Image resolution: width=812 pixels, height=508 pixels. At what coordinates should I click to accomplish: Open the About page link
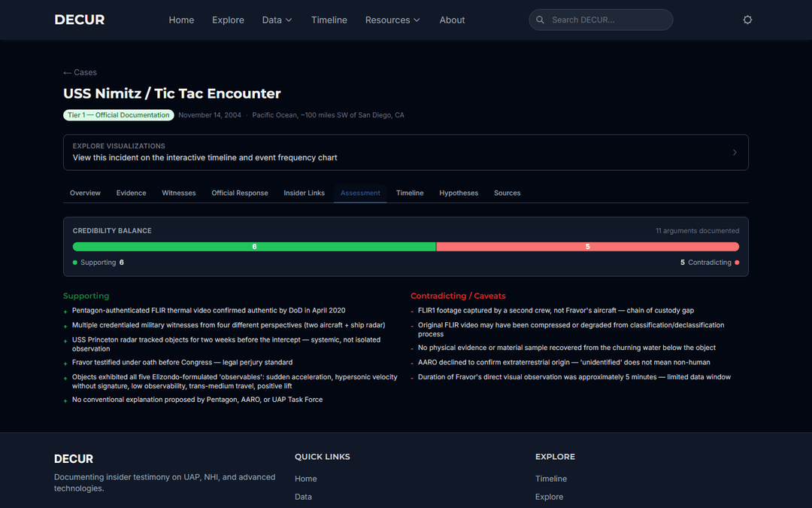(x=452, y=20)
